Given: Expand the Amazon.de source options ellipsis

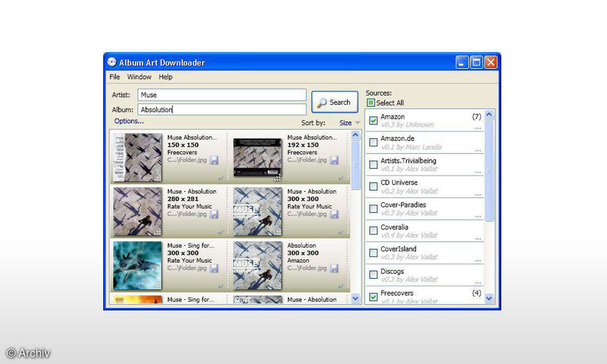Looking at the screenshot, I should tap(478, 151).
